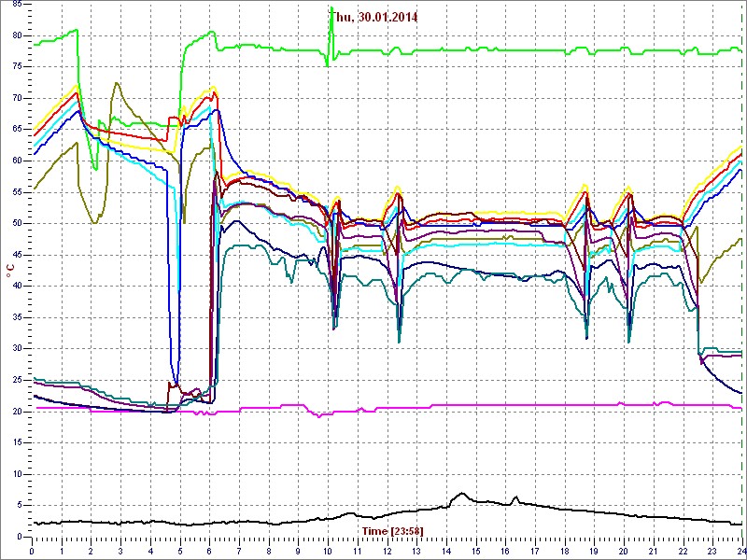Select the 10 value on temperature axis

16,474
